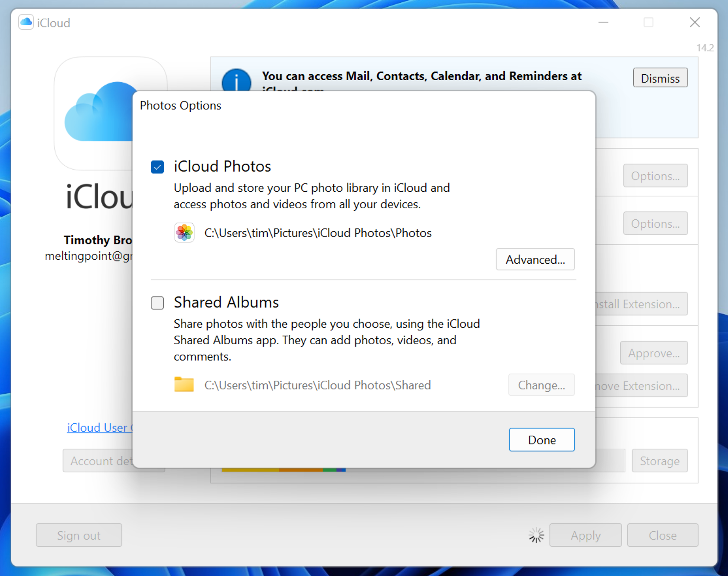The image size is (728, 576).
Task: Uncheck the iCloud Photos checkbox
Action: (157, 167)
